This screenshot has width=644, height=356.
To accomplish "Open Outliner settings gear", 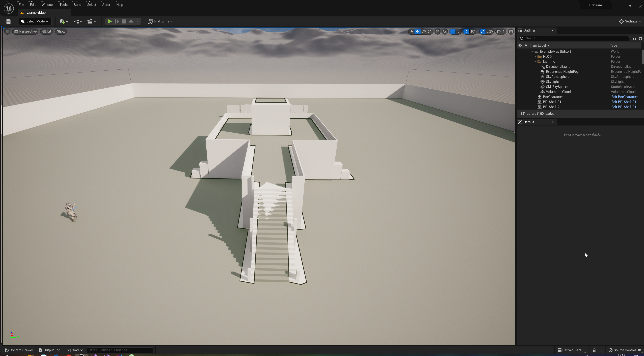I will coord(640,38).
